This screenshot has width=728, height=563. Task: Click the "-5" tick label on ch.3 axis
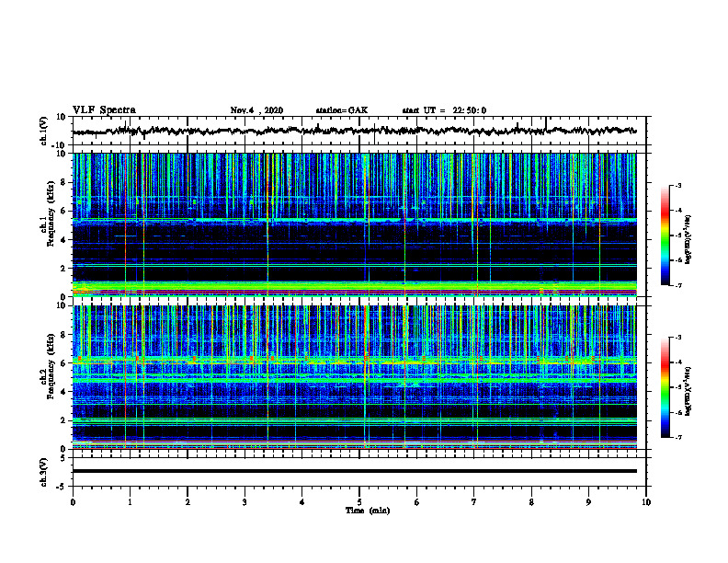point(62,487)
